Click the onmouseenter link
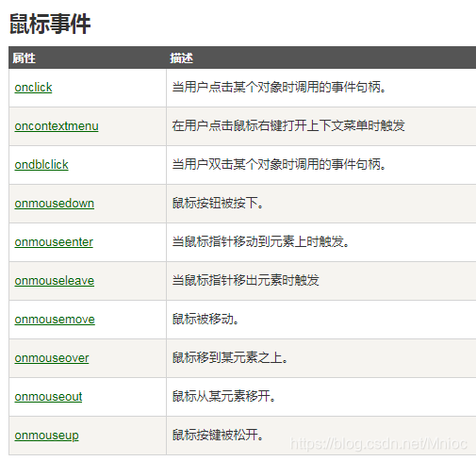 (54, 242)
